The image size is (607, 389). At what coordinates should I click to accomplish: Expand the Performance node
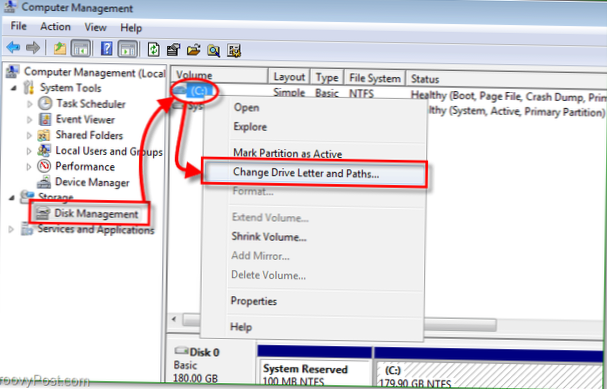point(29,167)
